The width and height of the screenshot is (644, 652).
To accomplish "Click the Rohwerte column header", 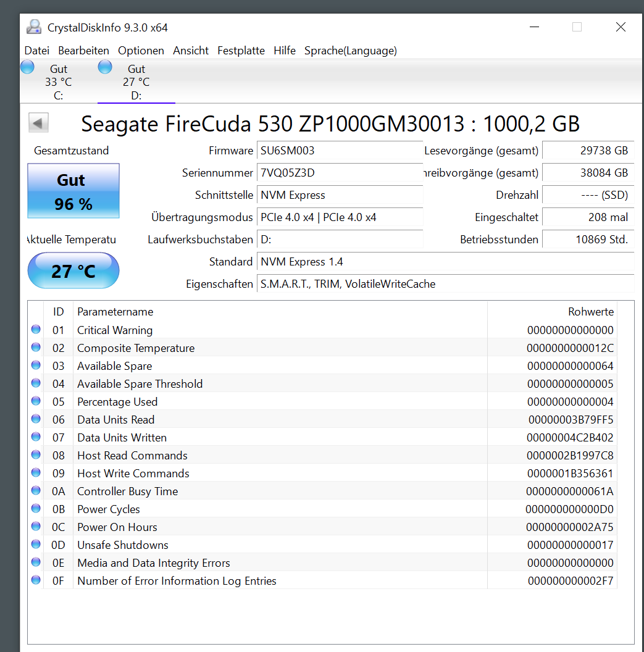I will (x=552, y=312).
